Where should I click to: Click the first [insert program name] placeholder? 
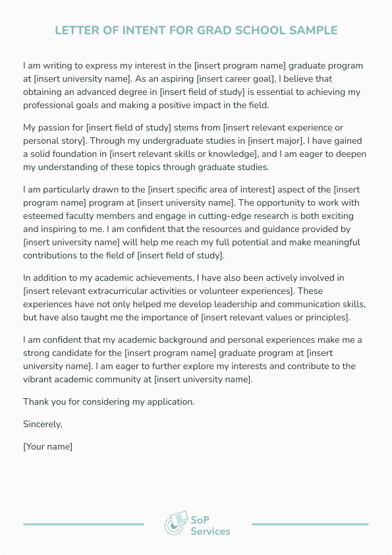240,66
